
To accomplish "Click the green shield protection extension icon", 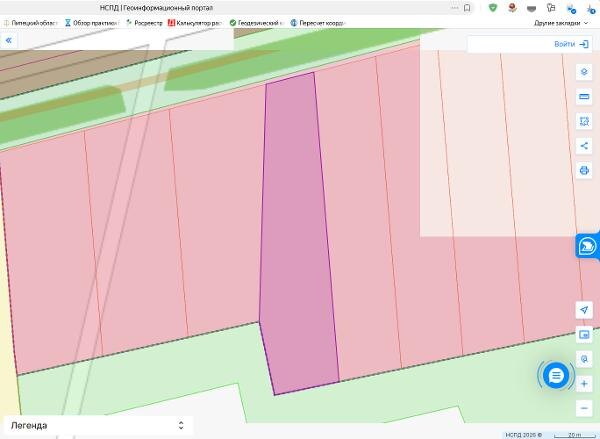I will pyautogui.click(x=493, y=8).
